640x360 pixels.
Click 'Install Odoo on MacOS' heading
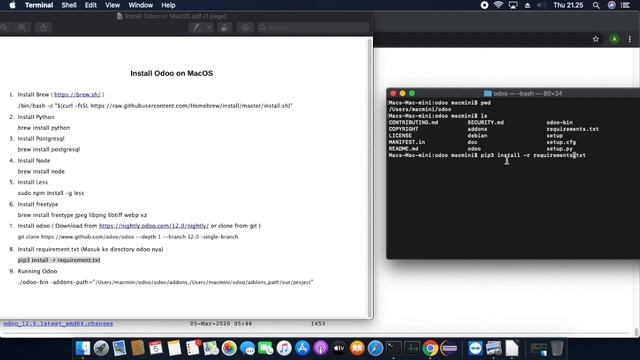click(x=171, y=73)
